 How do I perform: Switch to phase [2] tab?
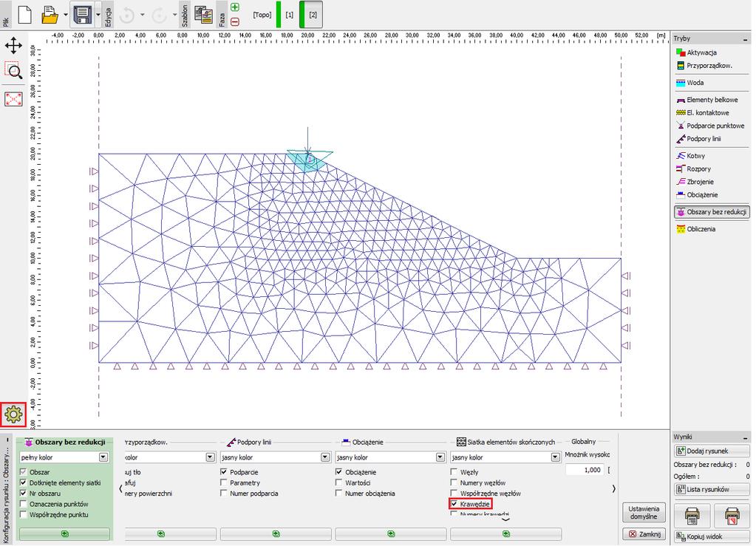pyautogui.click(x=313, y=15)
